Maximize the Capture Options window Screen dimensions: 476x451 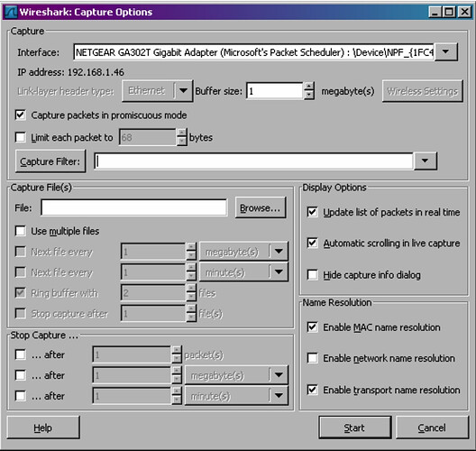coord(449,12)
